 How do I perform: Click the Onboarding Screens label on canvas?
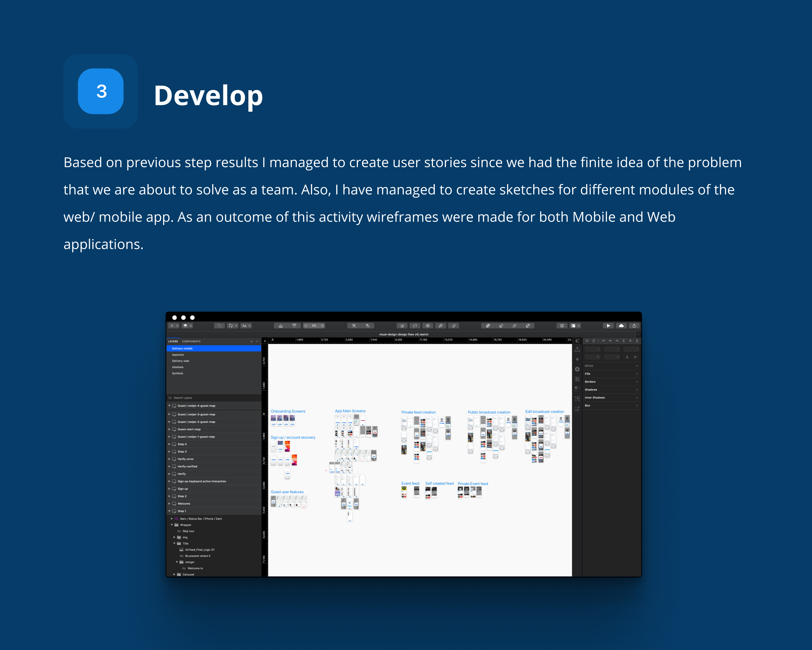point(288,411)
